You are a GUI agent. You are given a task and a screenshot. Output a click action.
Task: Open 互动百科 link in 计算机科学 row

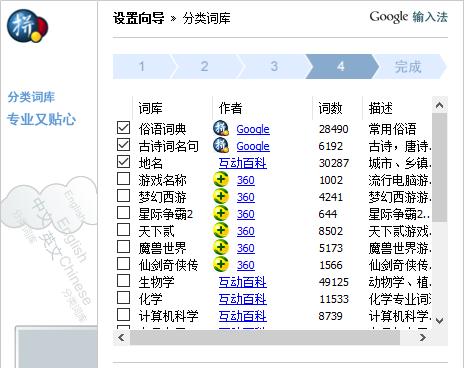click(x=243, y=316)
